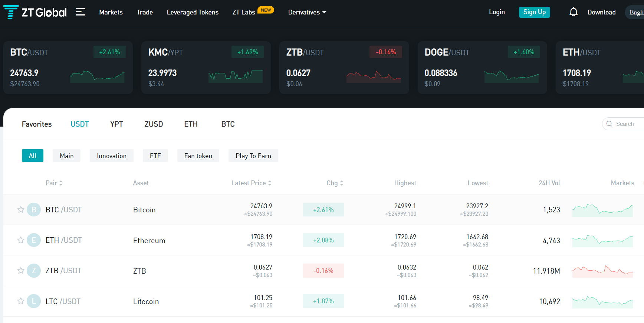
Task: Select the Fan token filter
Action: tap(198, 156)
